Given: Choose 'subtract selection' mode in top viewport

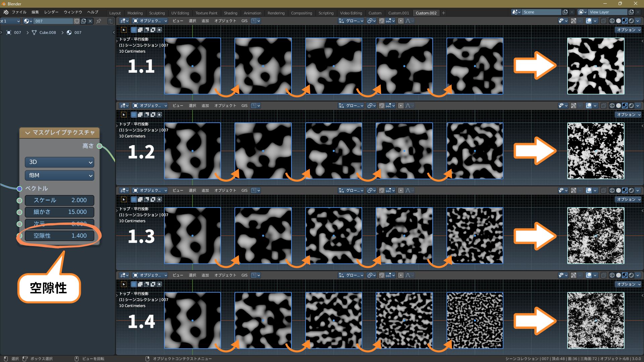Looking at the screenshot, I should 146,30.
